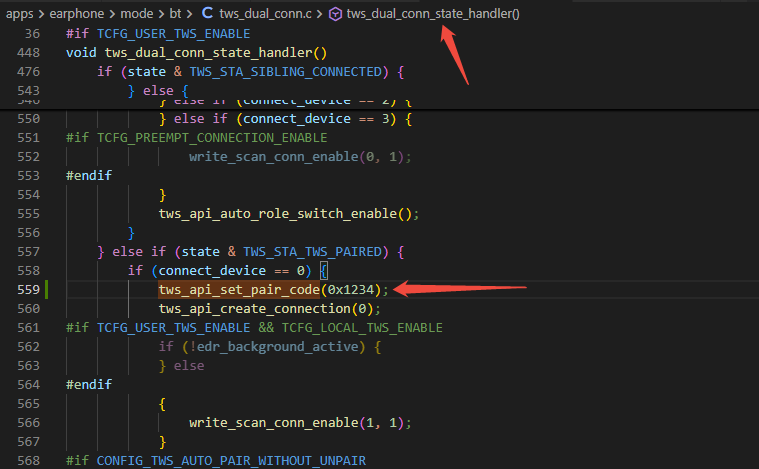Click the C file icon in the breadcrumb
The image size is (759, 469).
207,13
